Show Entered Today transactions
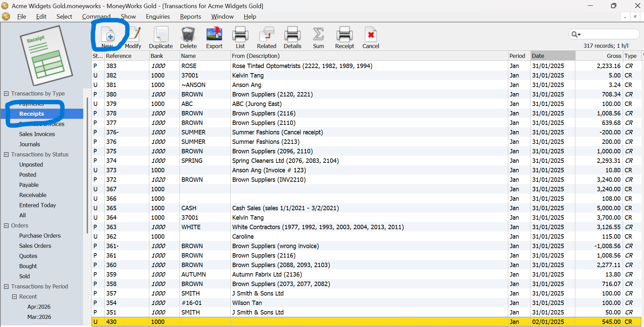This screenshot has width=644, height=327. (38, 205)
